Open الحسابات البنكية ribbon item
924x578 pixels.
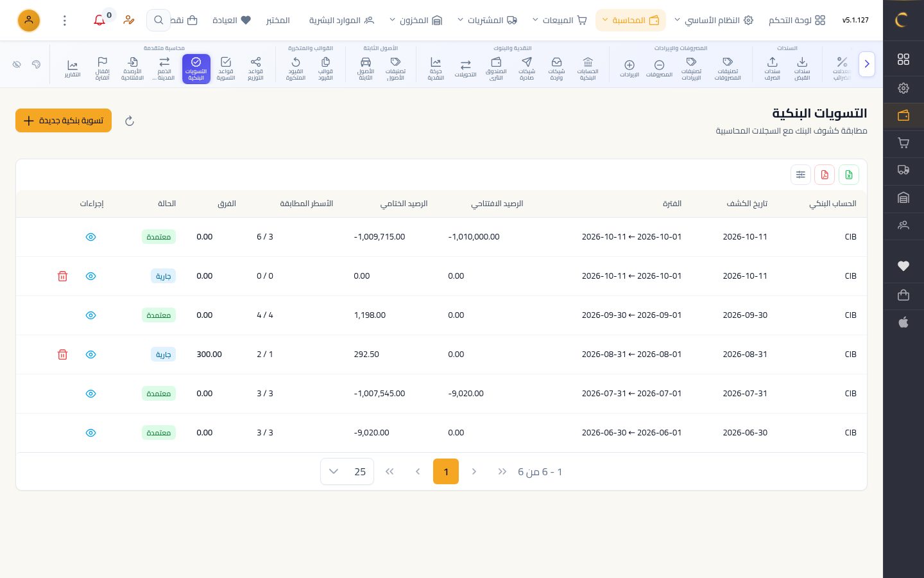point(588,69)
